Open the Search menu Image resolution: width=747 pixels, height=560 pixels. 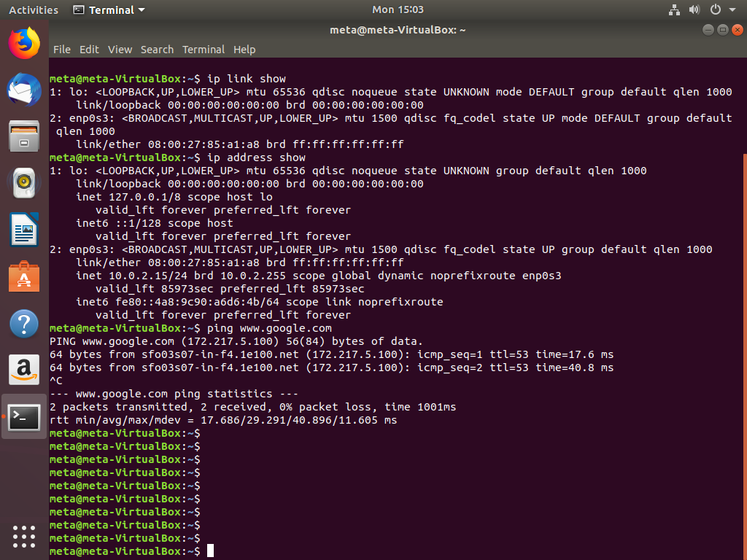157,50
